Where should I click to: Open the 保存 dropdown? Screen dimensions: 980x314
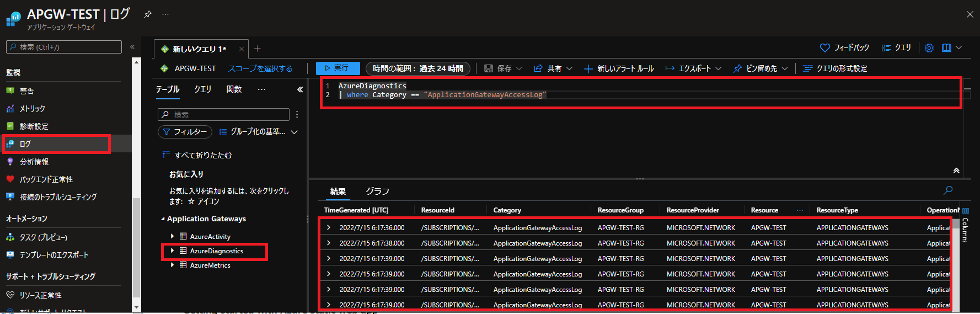[503, 68]
